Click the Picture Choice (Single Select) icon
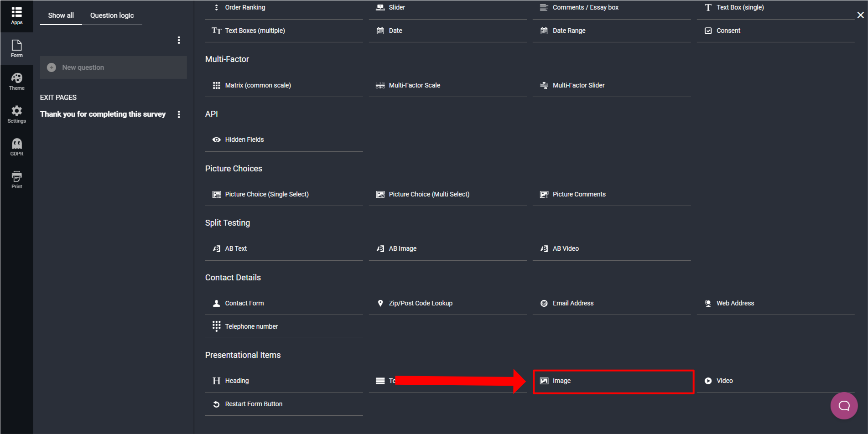The image size is (868, 434). tap(216, 194)
